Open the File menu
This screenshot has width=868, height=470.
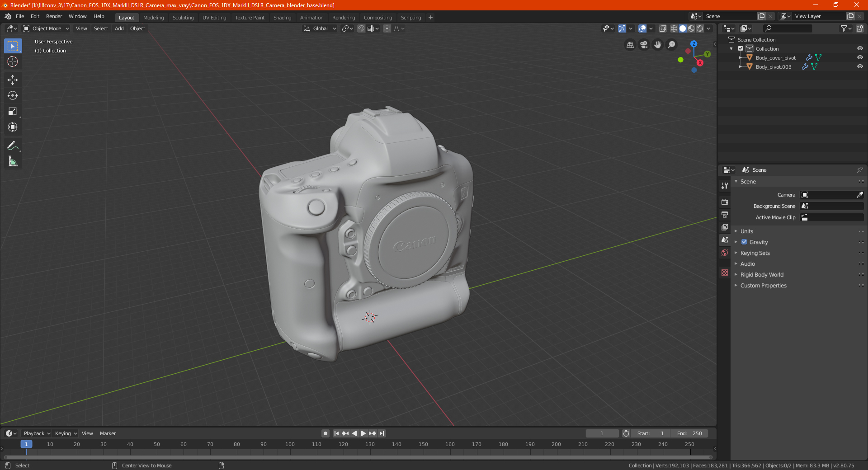[x=20, y=16]
